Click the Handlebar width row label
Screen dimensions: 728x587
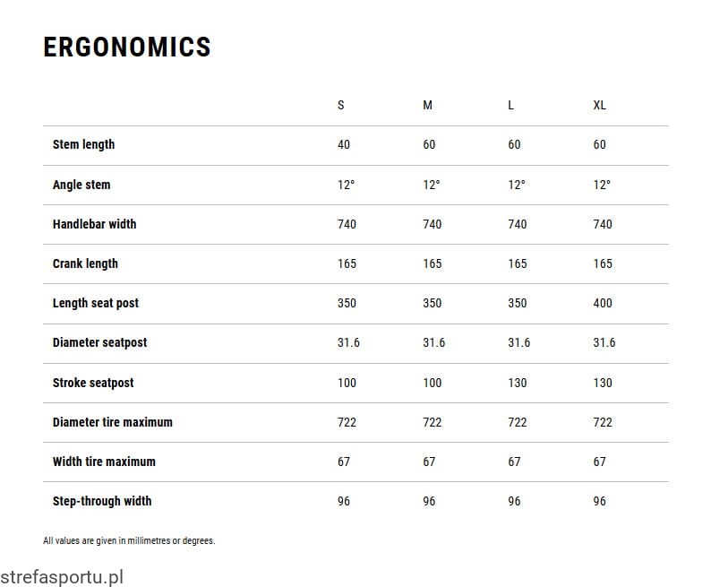pos(94,224)
